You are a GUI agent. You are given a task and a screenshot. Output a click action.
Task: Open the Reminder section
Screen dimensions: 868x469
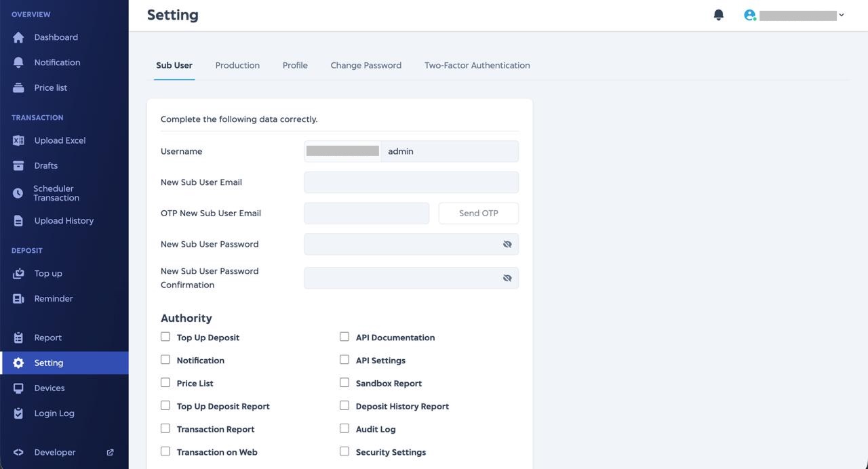(x=53, y=298)
